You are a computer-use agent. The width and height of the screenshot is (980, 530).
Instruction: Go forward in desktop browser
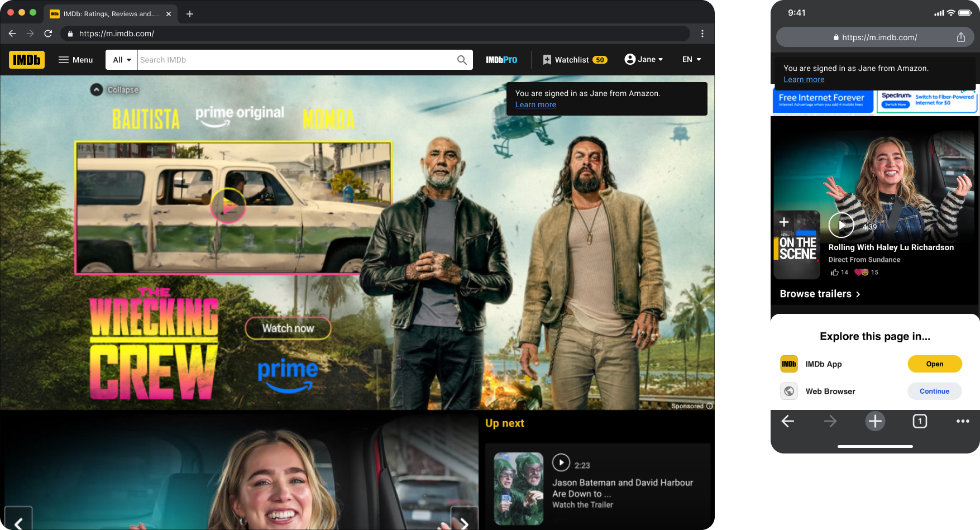pos(30,34)
